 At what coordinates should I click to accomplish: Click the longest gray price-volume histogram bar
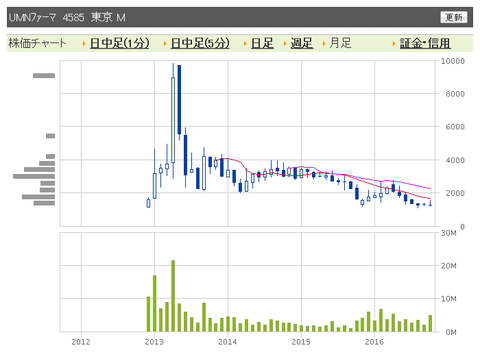tap(34, 176)
